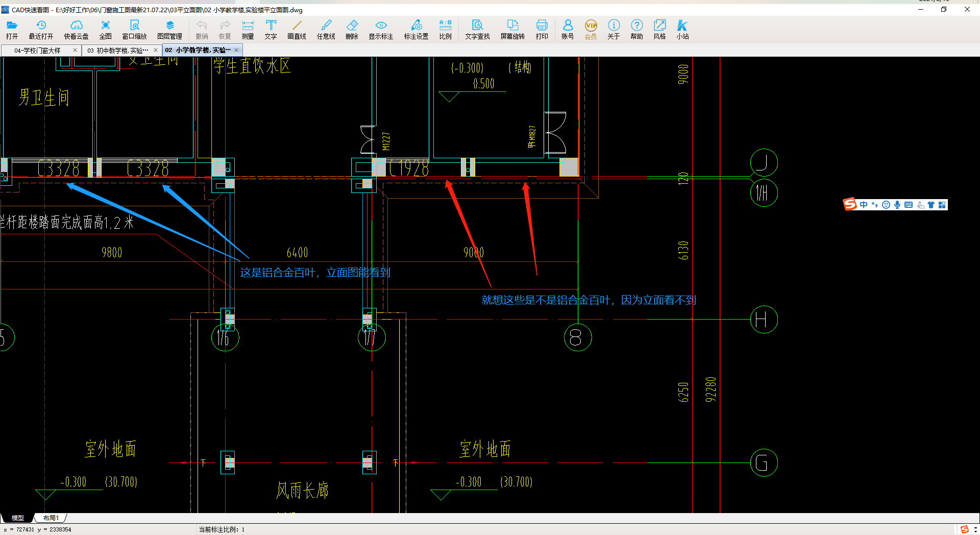Viewport: 980px width, 535px height.
Task: Switch to the 04-学校门窗大样 tab
Action: tap(37, 50)
